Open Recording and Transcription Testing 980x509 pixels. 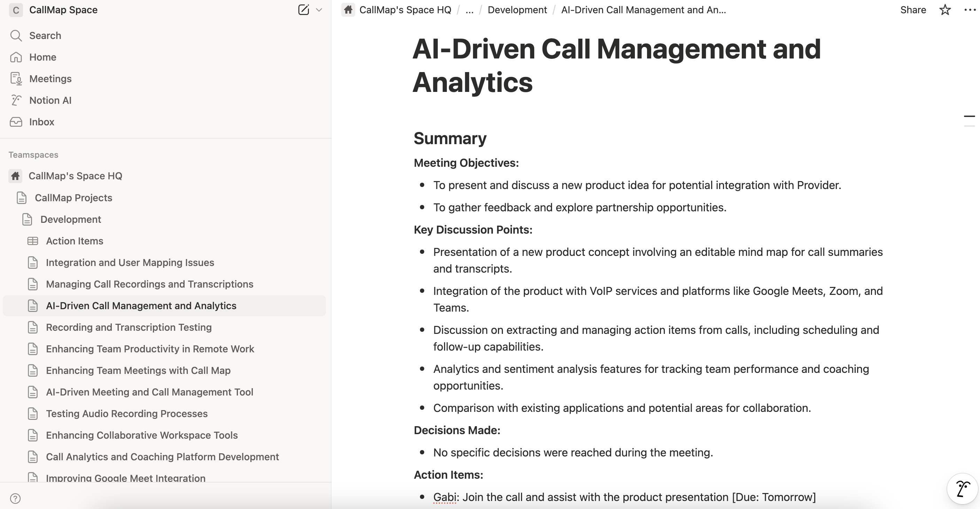click(129, 327)
